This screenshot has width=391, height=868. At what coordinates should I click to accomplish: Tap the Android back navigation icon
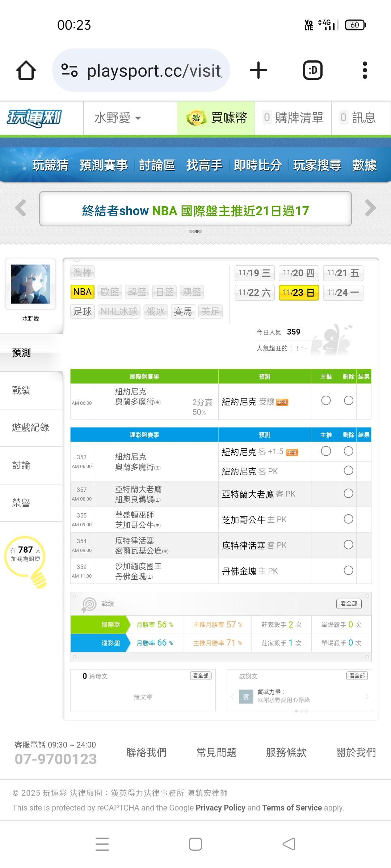289,844
